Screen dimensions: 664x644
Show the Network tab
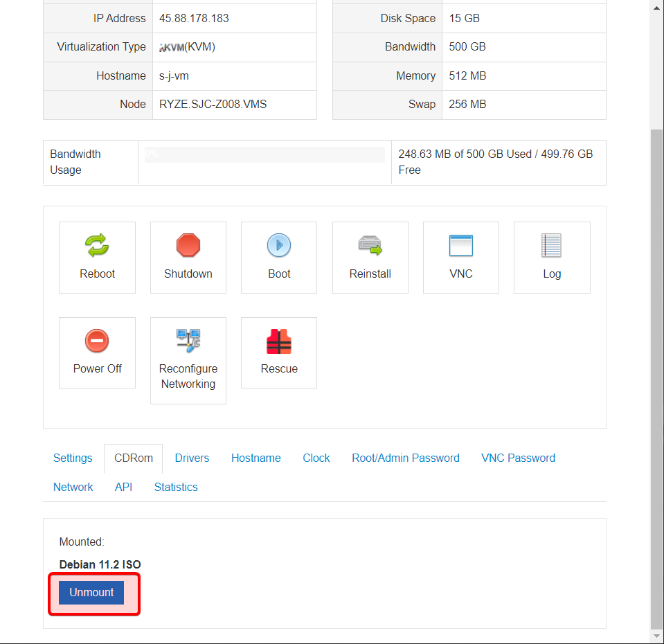73,488
